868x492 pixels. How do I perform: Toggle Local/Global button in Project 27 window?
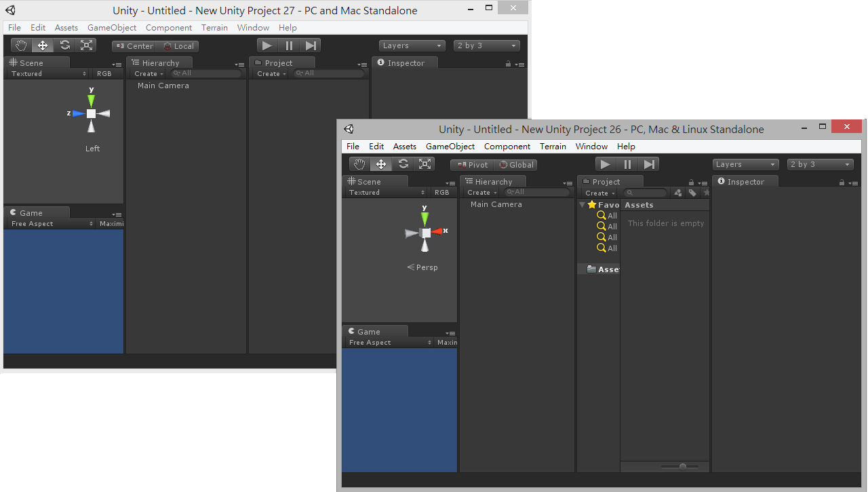click(x=178, y=46)
